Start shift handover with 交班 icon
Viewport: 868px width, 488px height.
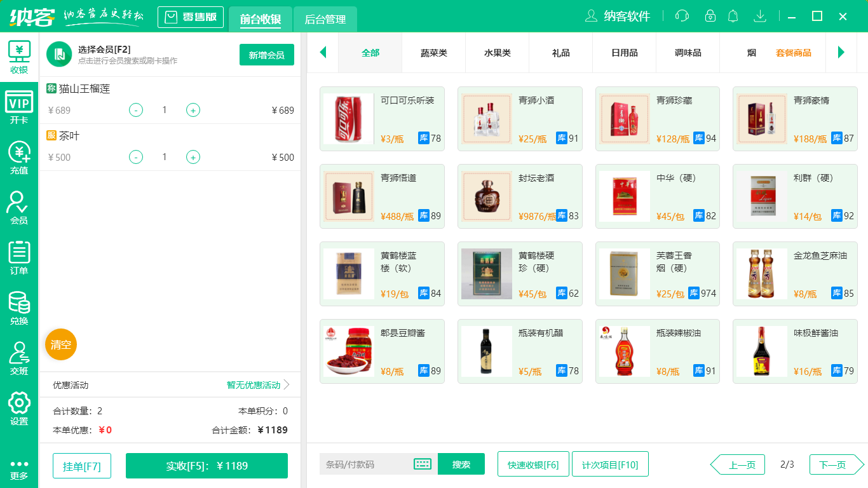(18, 355)
